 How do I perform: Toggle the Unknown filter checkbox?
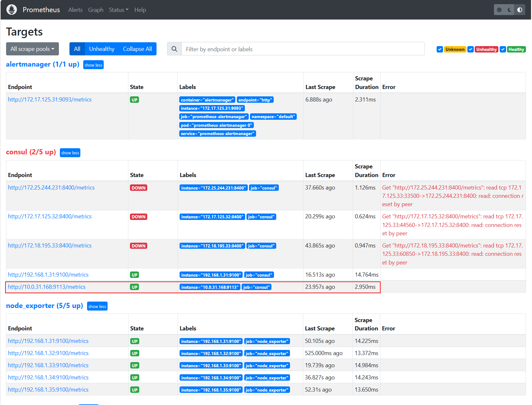pyautogui.click(x=440, y=49)
